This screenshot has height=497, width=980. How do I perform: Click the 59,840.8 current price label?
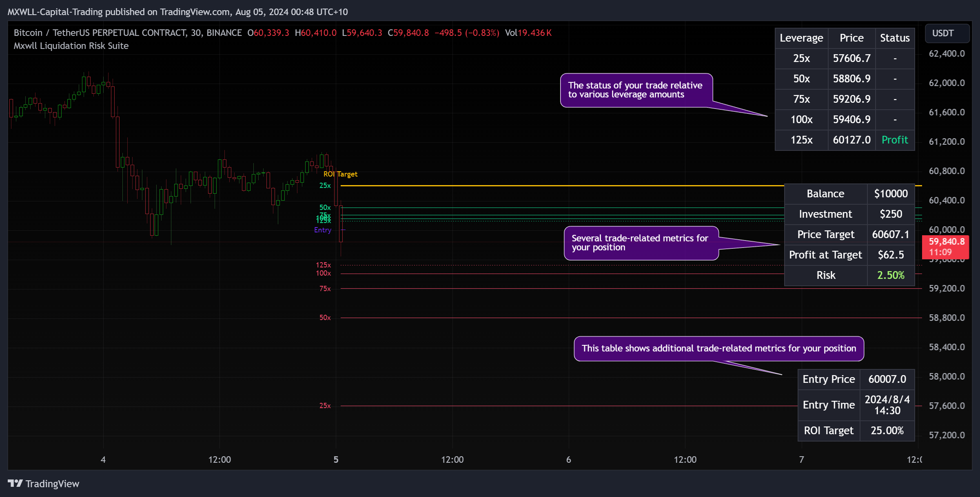(945, 247)
